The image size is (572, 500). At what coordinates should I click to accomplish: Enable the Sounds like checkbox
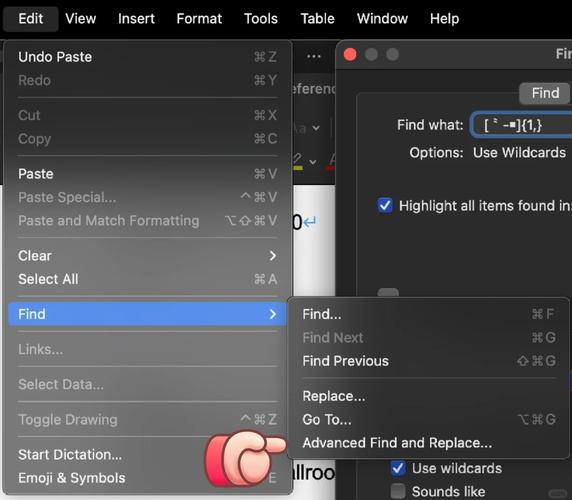pos(398,491)
